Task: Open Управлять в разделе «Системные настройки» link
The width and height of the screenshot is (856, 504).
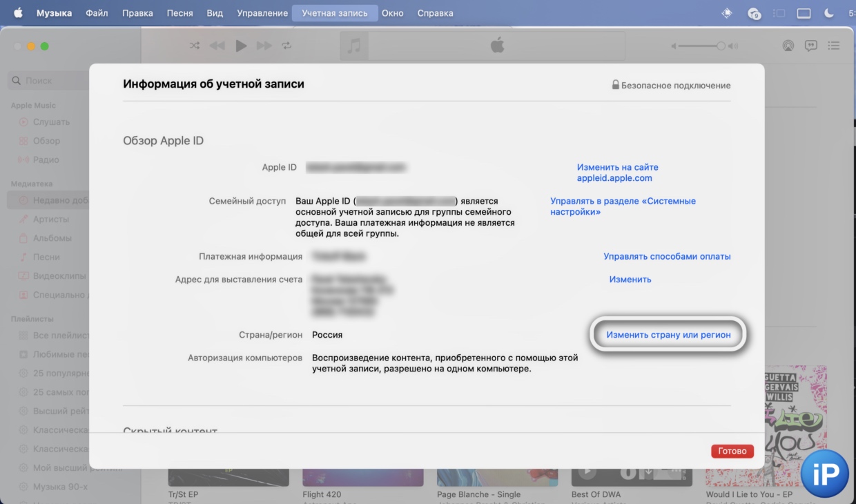Action: pos(623,206)
